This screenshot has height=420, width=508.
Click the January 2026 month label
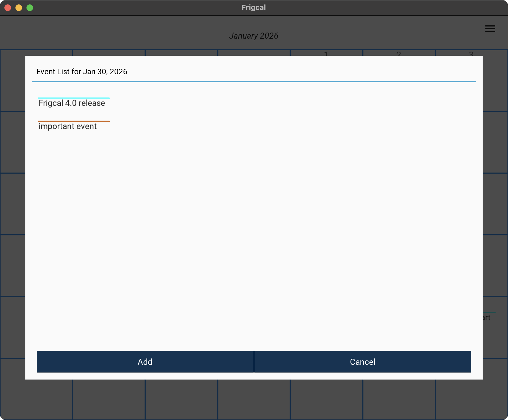[253, 36]
